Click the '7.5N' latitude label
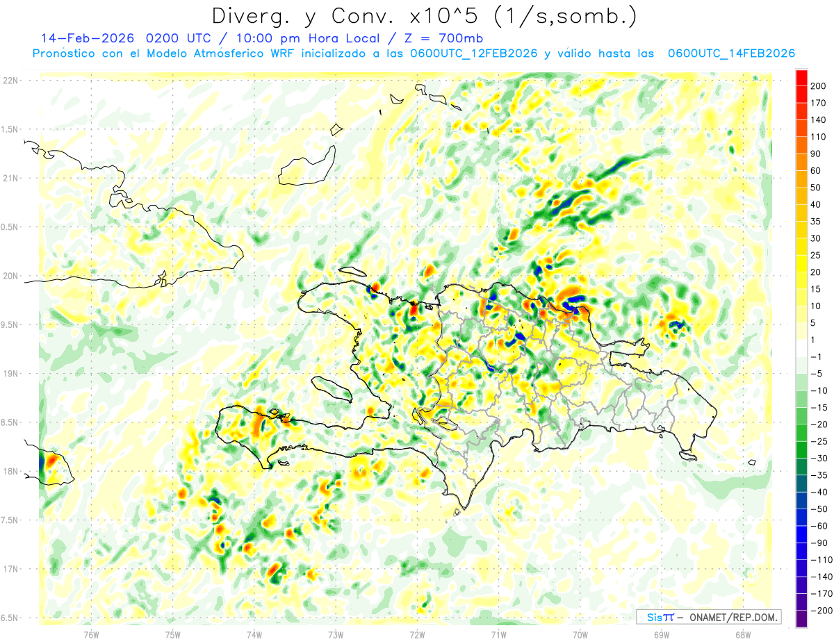 (x=10, y=520)
